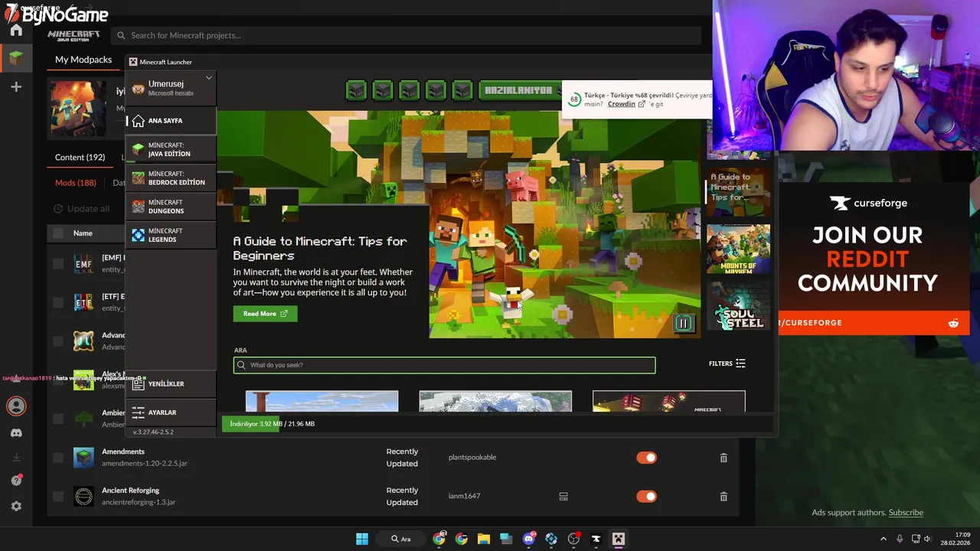The image size is (980, 551).
Task: Click the Amendments mod thumbnail icon
Action: 83,458
